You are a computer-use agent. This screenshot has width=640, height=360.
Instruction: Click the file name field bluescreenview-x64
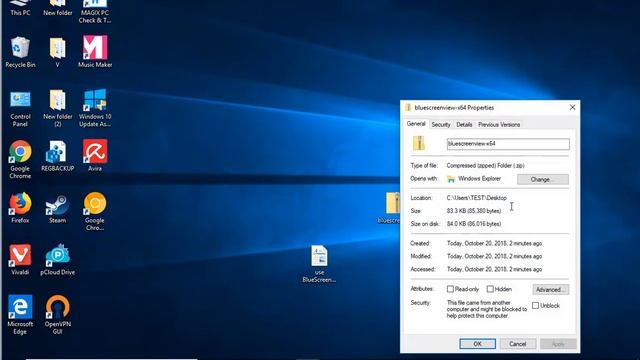click(508, 144)
